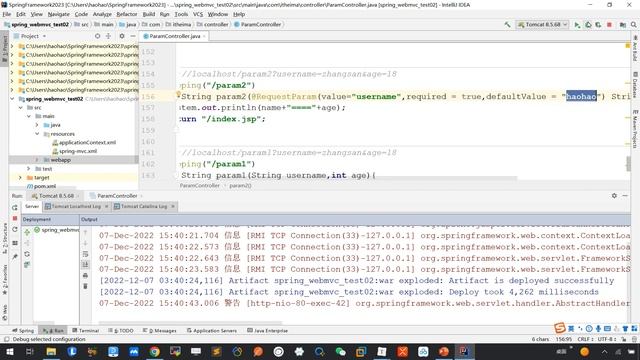Image resolution: width=640 pixels, height=360 pixels.
Task: Open the Tools menu
Action: pos(181,14)
